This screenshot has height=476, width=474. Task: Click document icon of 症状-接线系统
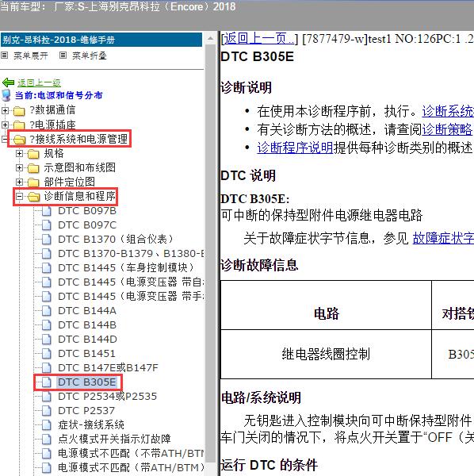click(47, 424)
